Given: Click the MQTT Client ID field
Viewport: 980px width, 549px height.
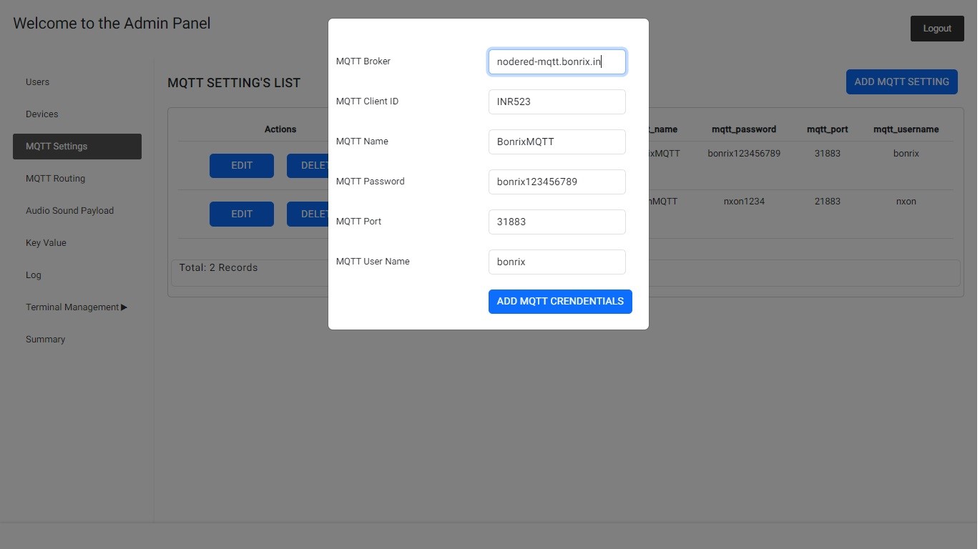Looking at the screenshot, I should pyautogui.click(x=557, y=102).
